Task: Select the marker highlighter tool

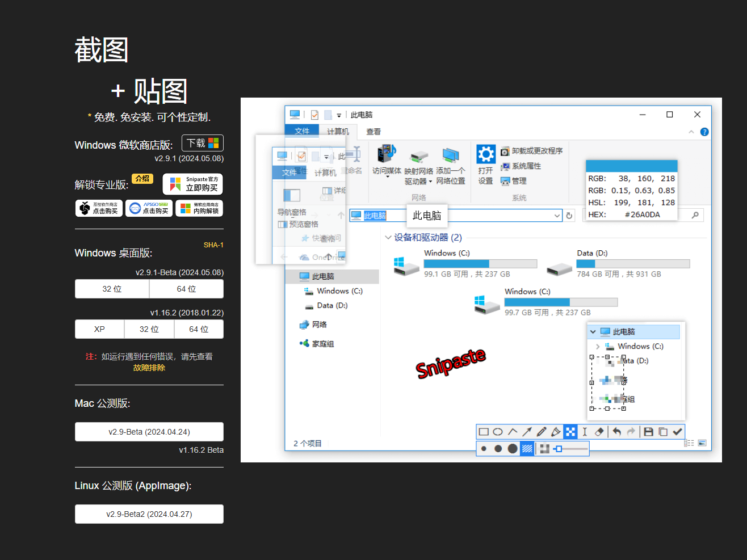Action: click(556, 432)
